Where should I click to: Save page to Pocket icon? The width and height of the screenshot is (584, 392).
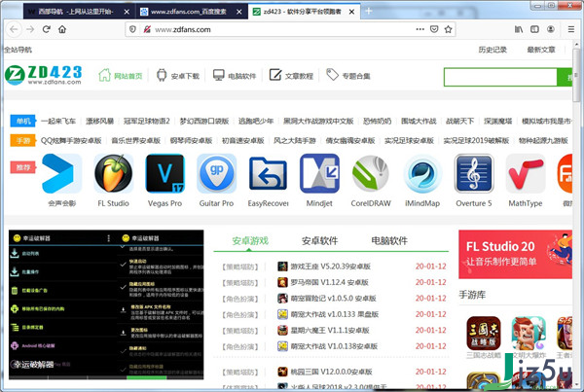434,29
